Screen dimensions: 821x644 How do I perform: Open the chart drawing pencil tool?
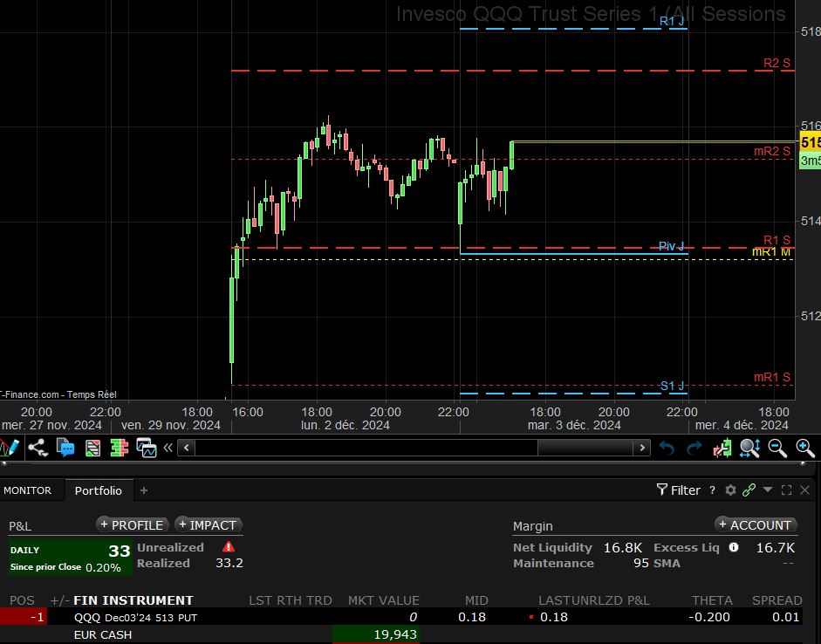click(x=9, y=449)
